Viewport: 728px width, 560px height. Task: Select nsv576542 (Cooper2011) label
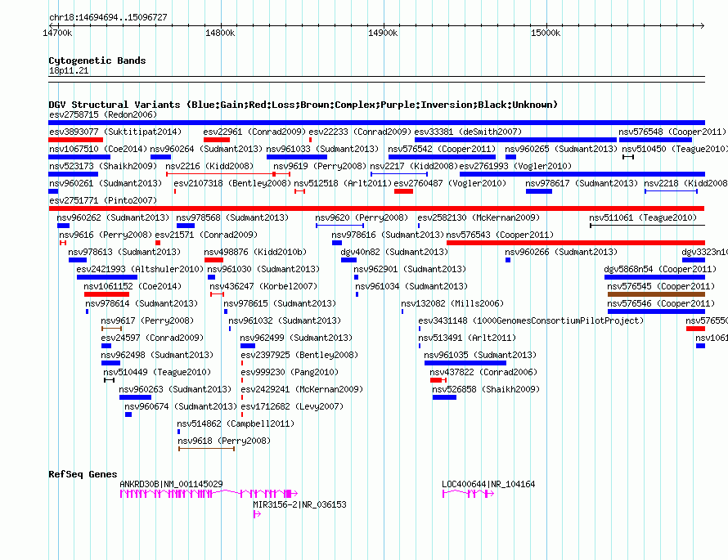point(442,149)
